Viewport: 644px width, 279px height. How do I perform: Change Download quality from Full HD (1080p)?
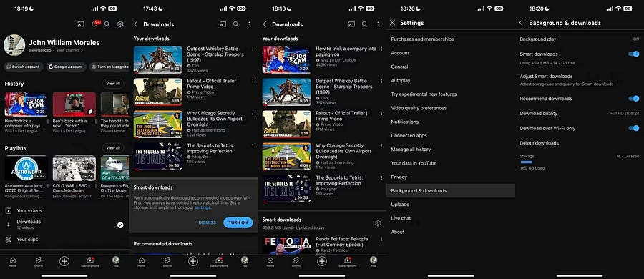pos(580,114)
